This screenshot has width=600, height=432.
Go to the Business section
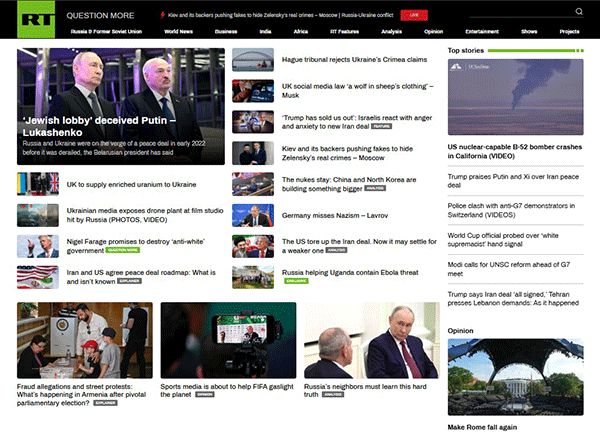(226, 32)
